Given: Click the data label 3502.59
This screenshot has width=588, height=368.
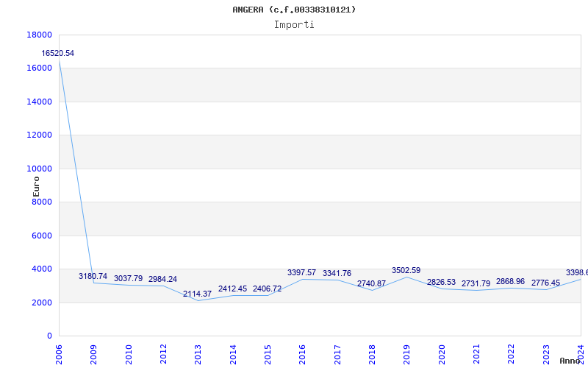Looking at the screenshot, I should tap(406, 270).
